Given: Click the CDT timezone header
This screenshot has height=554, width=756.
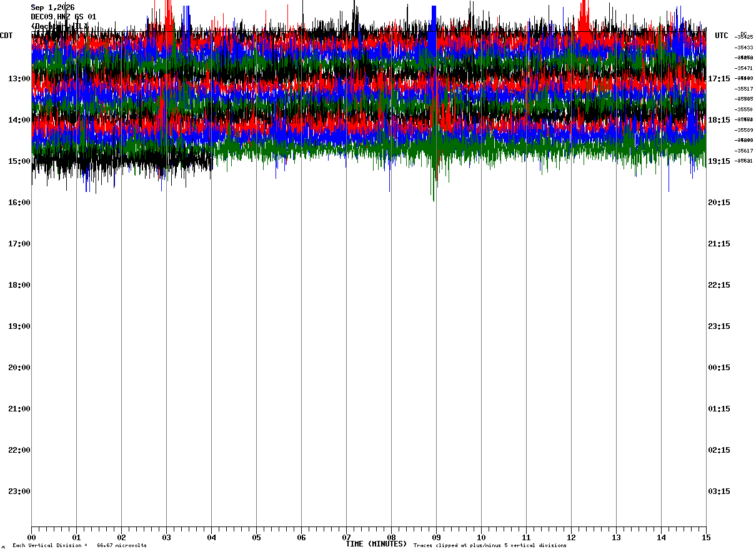Looking at the screenshot, I should [7, 36].
